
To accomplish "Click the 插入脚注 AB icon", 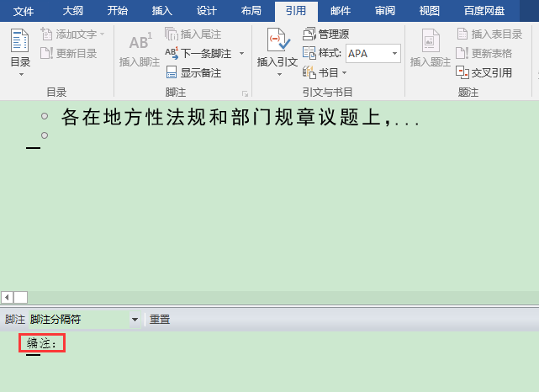I will click(x=140, y=41).
